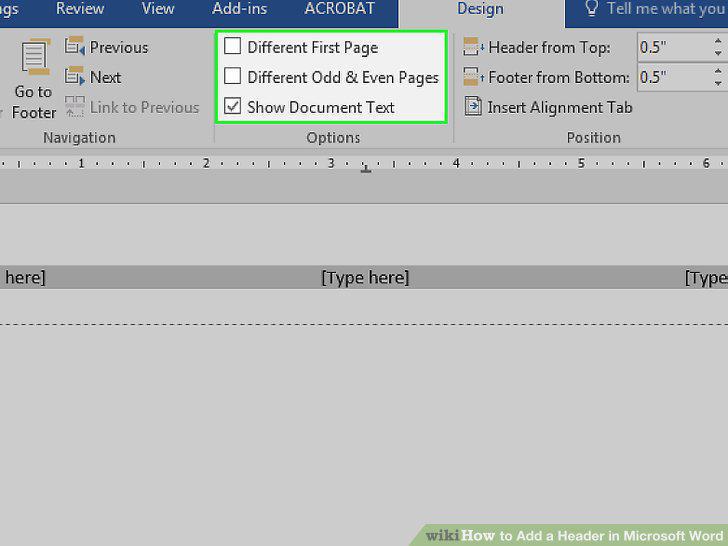Screen dimensions: 728x546
Task: Click the Header from Top label
Action: (549, 48)
